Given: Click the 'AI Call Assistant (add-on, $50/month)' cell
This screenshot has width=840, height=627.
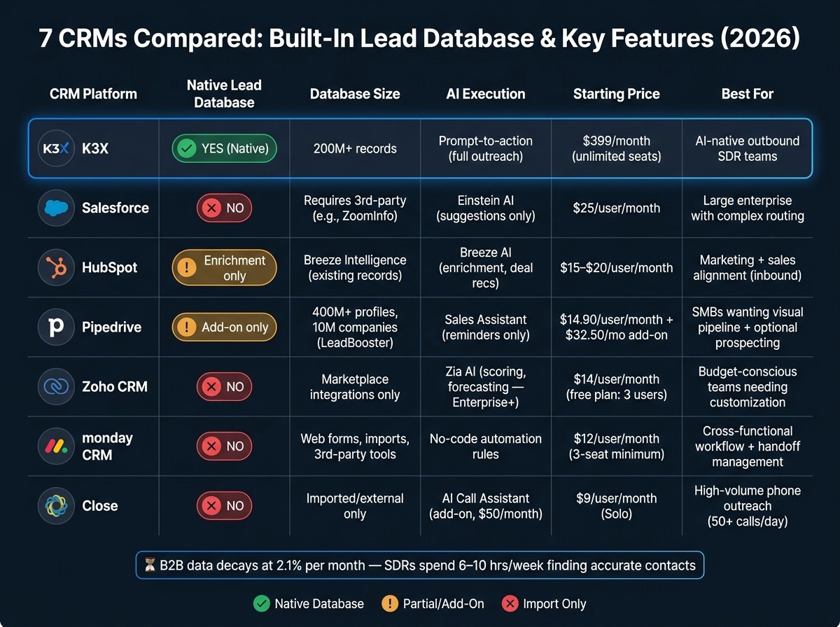Looking at the screenshot, I should [486, 505].
